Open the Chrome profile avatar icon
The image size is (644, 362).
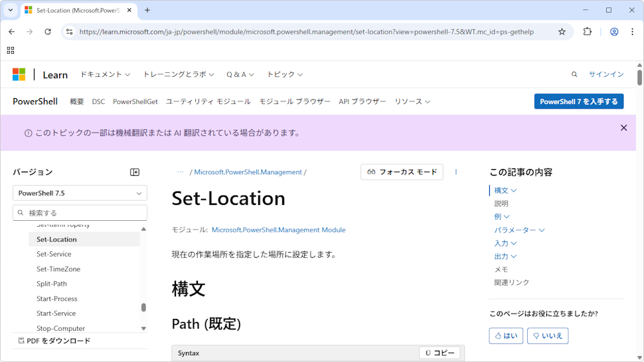click(614, 32)
